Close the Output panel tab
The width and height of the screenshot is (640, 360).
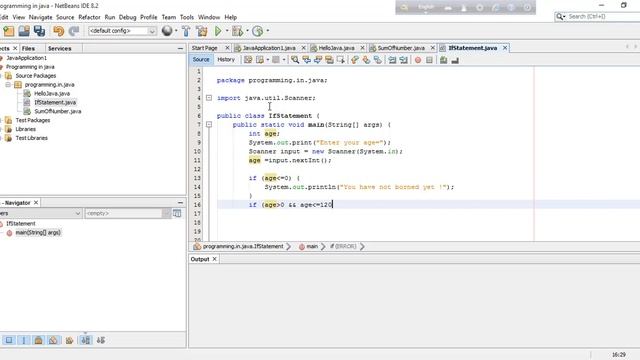click(214, 259)
